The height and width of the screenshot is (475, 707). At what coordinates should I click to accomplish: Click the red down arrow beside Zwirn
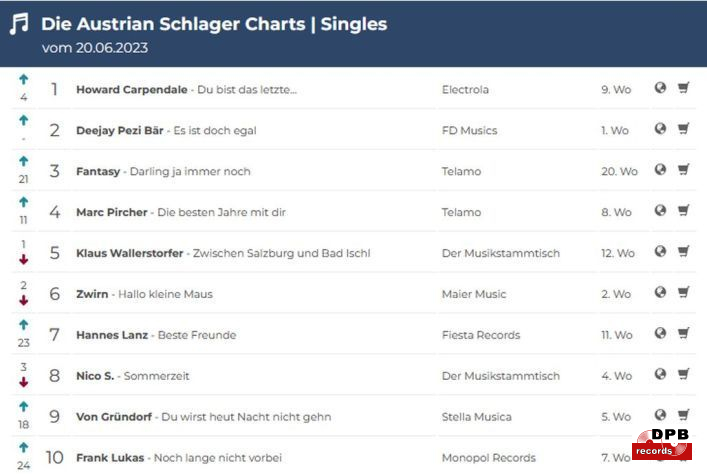point(23,300)
